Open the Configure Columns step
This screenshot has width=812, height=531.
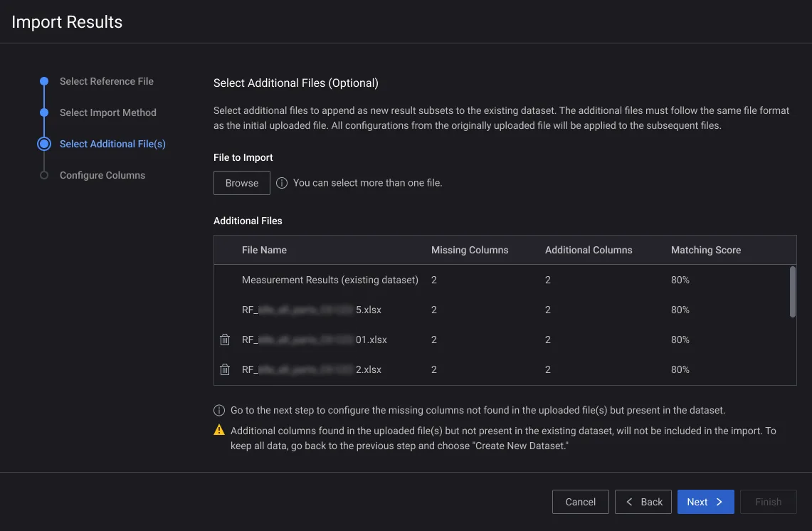point(102,175)
